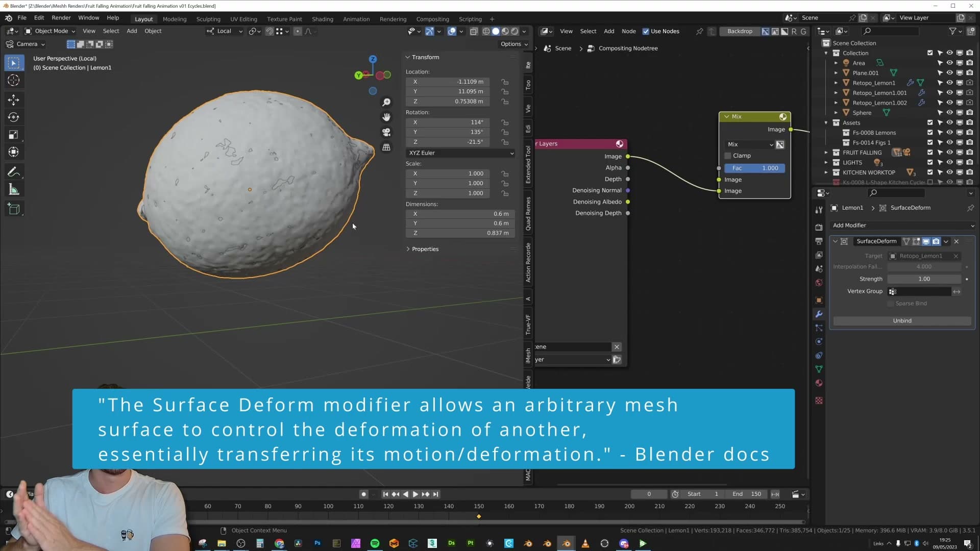Screen dimensions: 980x551
Task: Select the Annotate tool
Action: pos(14,172)
